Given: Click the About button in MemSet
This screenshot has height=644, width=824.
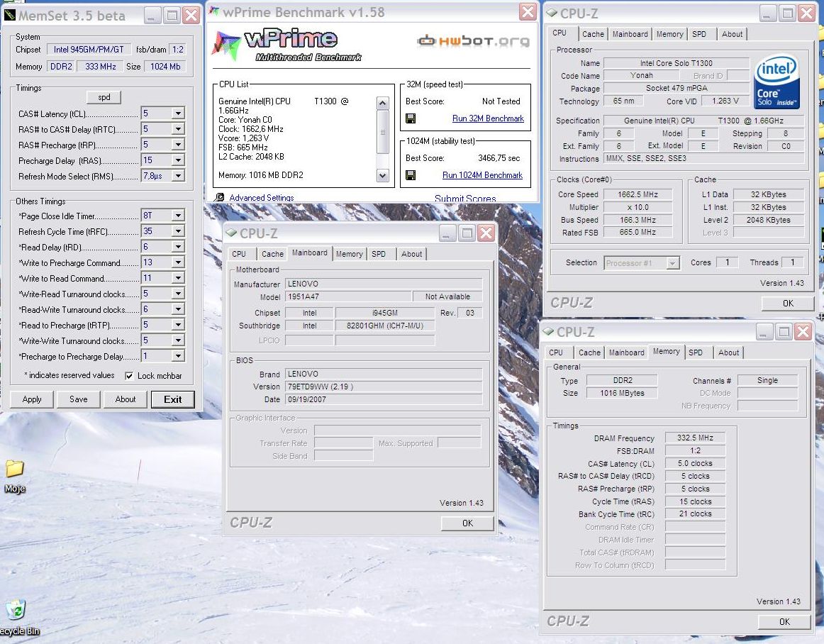Looking at the screenshot, I should pyautogui.click(x=125, y=399).
